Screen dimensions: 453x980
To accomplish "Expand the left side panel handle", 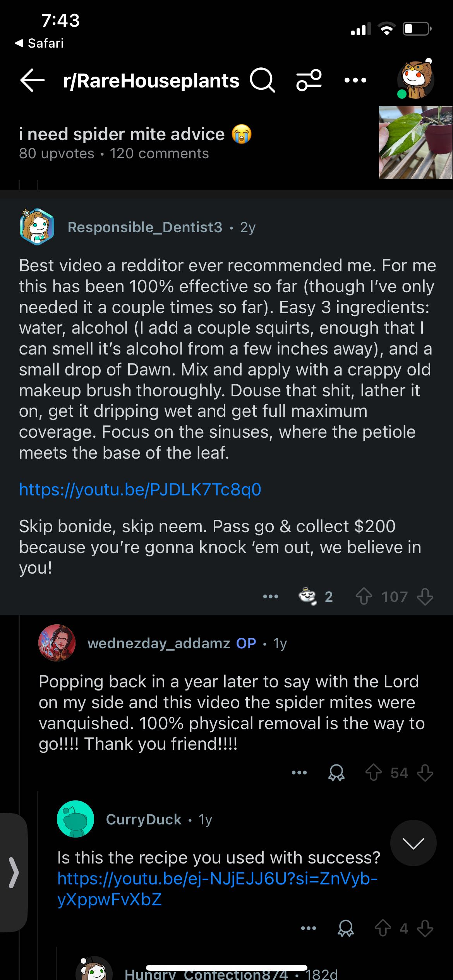I will click(x=14, y=872).
